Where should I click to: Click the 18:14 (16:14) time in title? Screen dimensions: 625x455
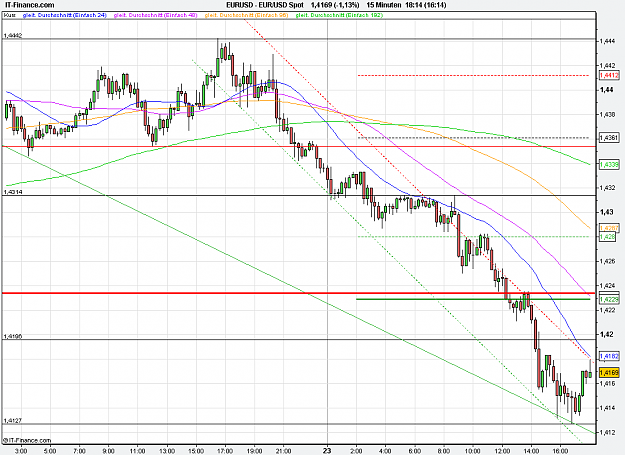tap(426, 5)
